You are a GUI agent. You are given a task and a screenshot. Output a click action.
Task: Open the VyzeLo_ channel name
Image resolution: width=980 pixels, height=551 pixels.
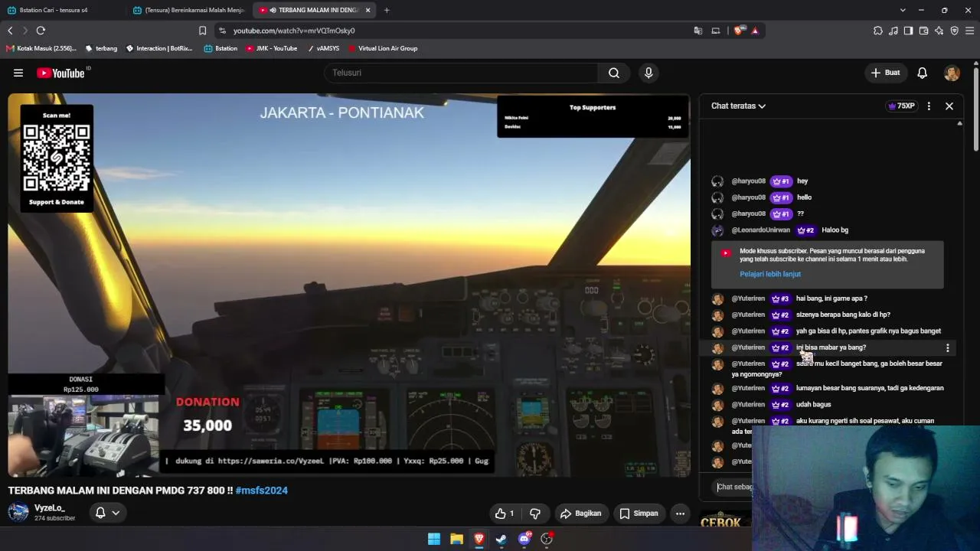point(50,508)
